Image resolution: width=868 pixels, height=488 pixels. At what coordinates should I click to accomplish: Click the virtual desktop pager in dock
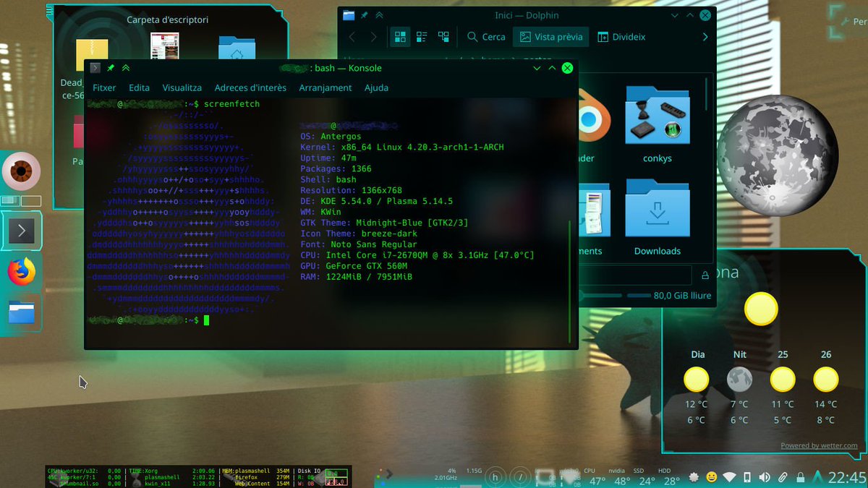21,200
